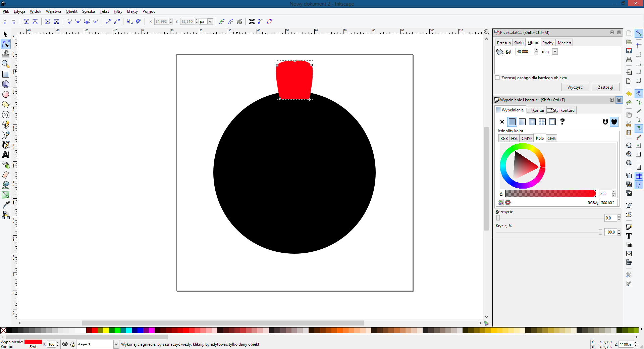Select the Zoom magnifier tool
The height and width of the screenshot is (349, 644).
coord(5,64)
